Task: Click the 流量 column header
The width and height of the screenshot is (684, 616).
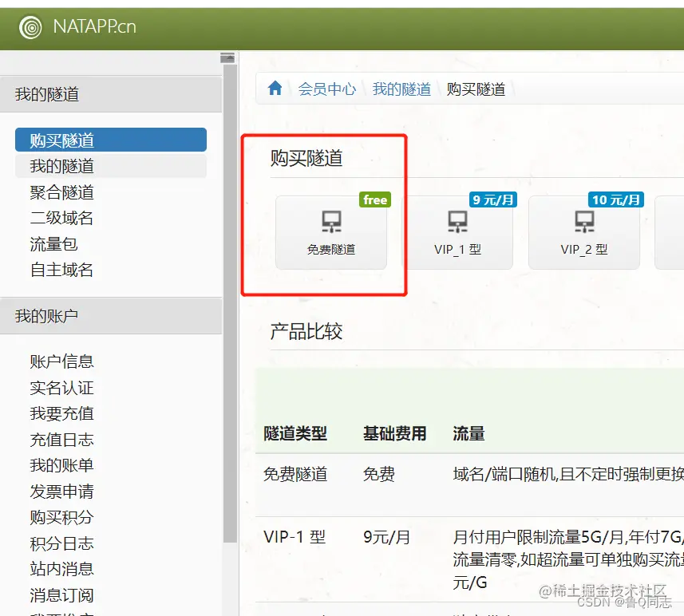Action: click(x=469, y=433)
